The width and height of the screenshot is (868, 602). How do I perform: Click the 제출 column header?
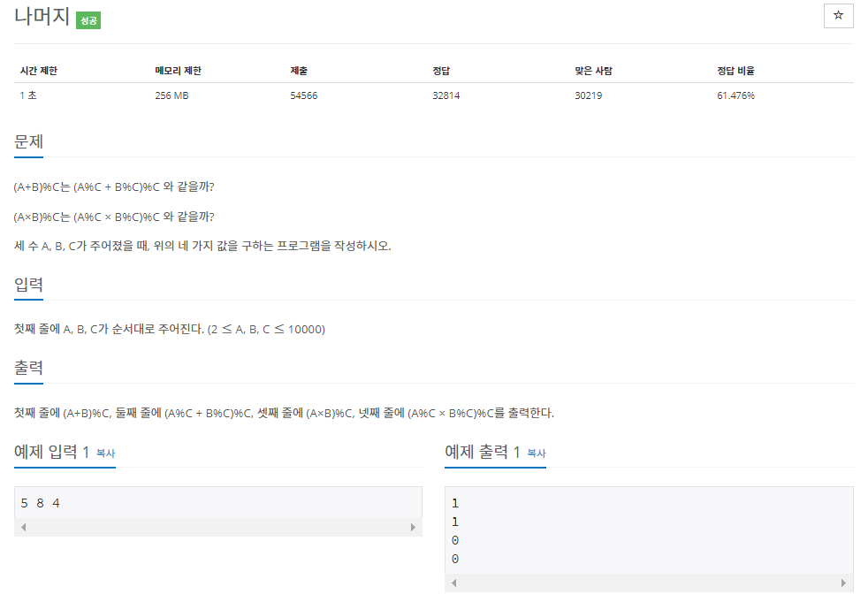tap(299, 71)
